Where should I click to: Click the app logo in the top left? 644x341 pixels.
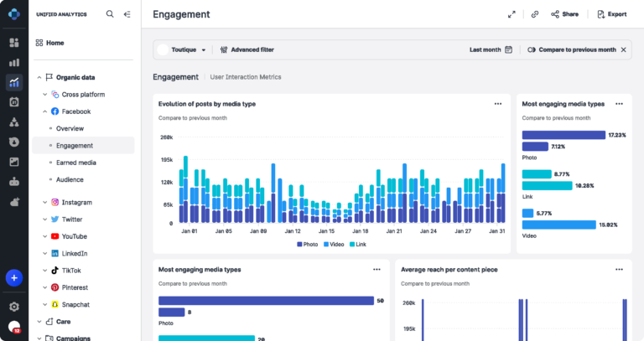(x=14, y=14)
